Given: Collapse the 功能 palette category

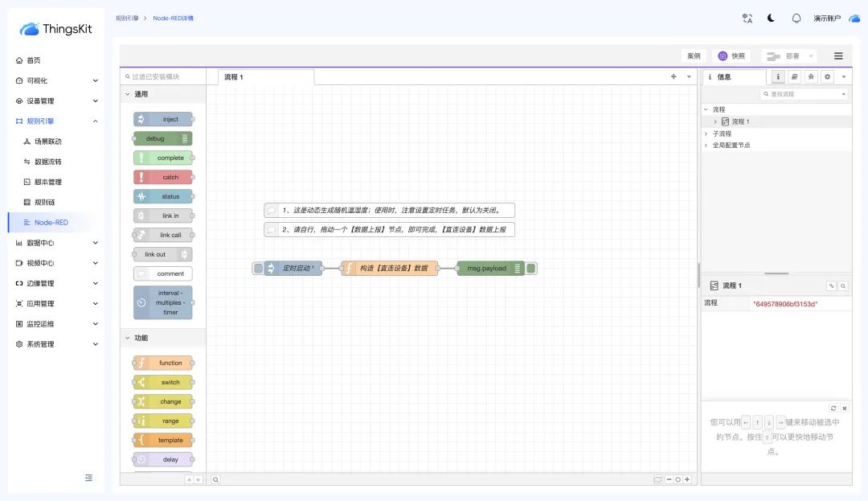Looking at the screenshot, I should 162,338.
